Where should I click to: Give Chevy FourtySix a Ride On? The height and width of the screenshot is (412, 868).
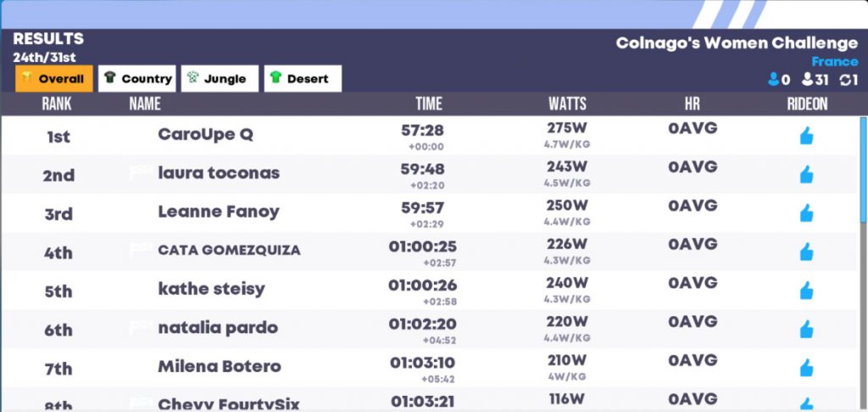point(807,404)
